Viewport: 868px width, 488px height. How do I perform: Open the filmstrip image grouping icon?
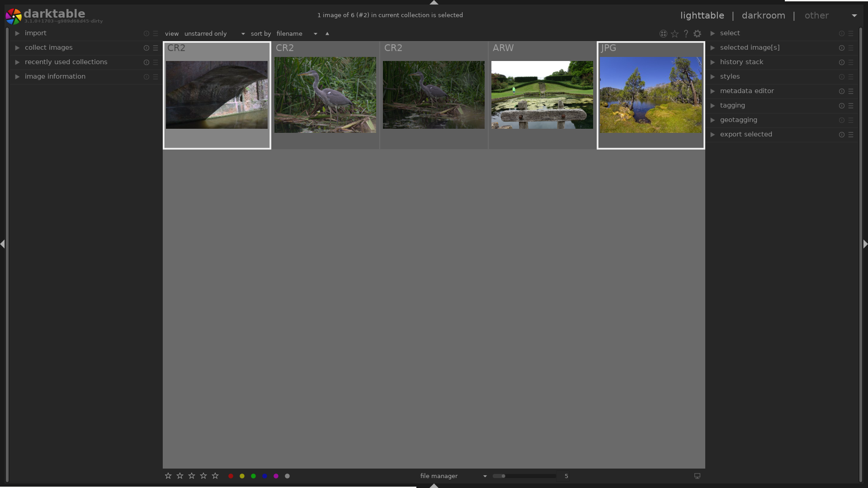[663, 33]
